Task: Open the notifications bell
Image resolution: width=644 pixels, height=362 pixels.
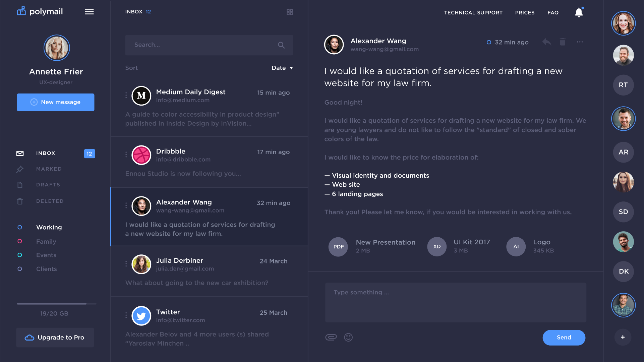Action: tap(579, 12)
